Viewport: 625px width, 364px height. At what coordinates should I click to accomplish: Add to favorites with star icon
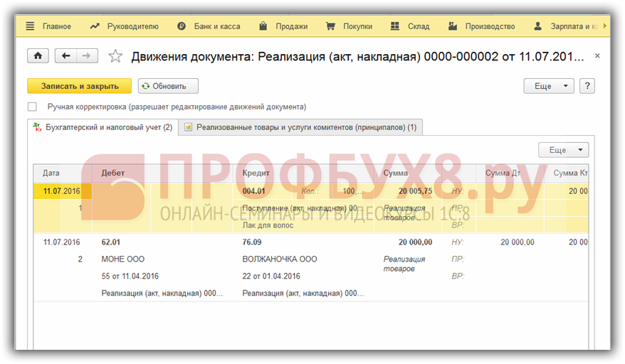(x=115, y=55)
